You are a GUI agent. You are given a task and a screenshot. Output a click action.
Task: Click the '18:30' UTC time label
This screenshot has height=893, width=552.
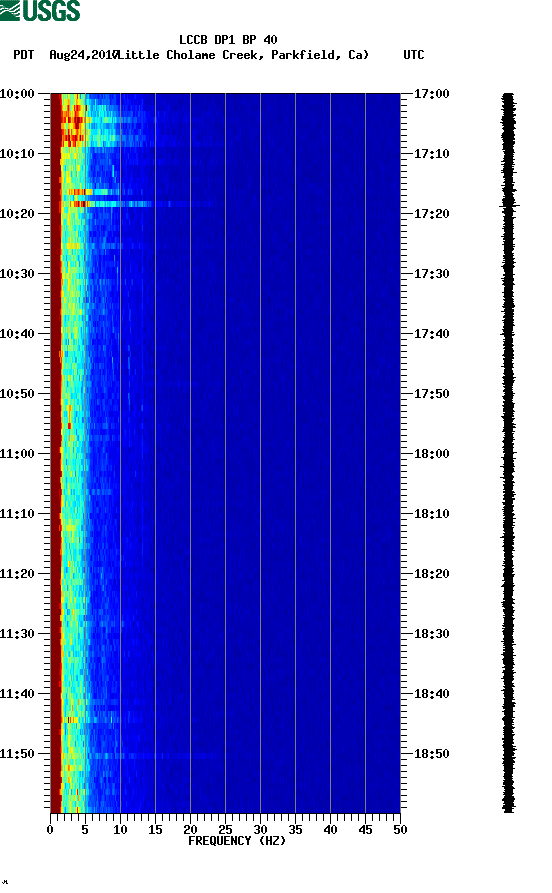coord(432,634)
